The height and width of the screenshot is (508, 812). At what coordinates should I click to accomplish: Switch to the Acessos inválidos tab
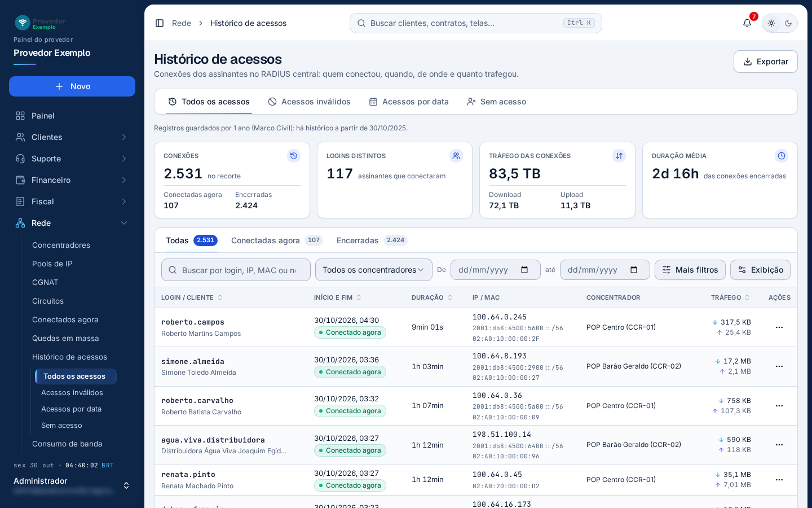click(309, 102)
